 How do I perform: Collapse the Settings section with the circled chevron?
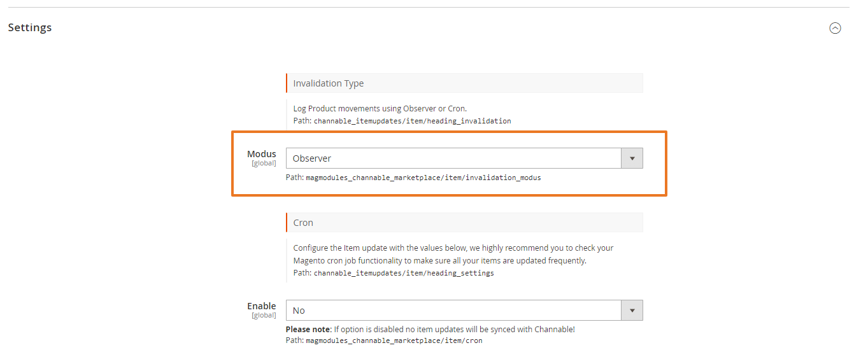pos(835,28)
